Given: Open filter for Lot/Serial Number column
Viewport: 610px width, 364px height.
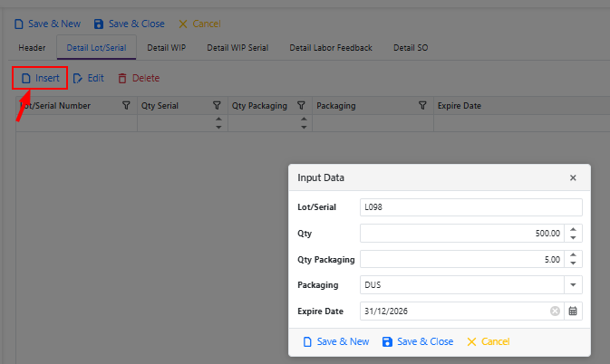Looking at the screenshot, I should (x=126, y=105).
